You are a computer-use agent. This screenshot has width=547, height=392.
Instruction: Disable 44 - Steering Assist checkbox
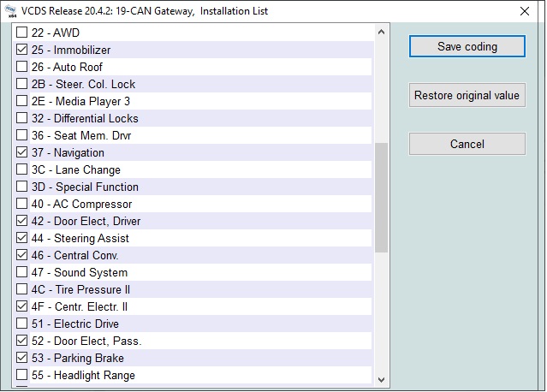pyautogui.click(x=21, y=238)
